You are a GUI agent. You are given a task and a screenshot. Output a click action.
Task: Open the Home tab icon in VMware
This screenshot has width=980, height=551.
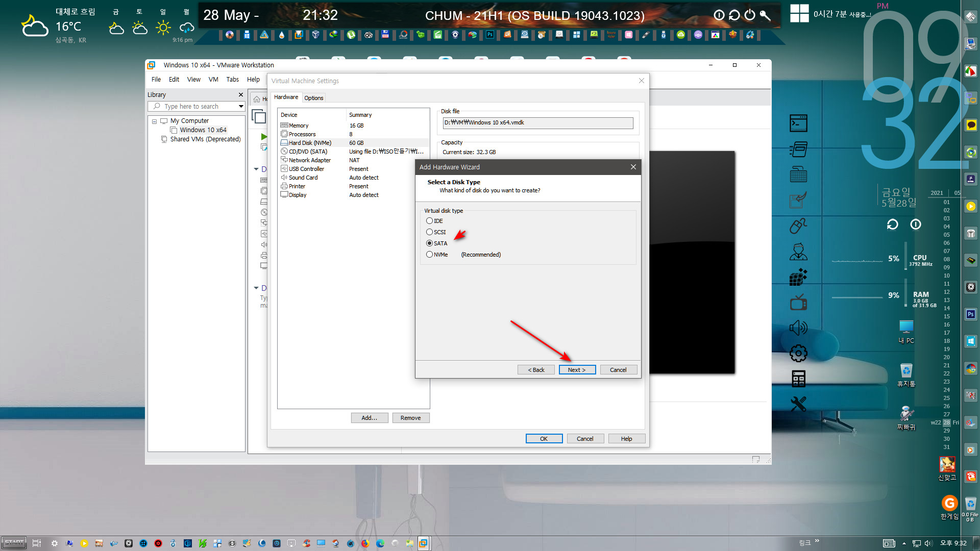pos(257,99)
